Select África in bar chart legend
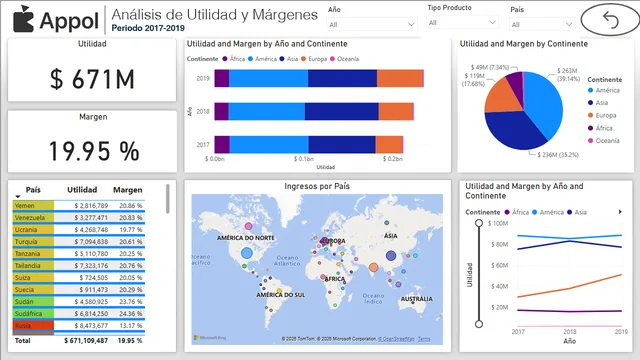The image size is (640, 360). (x=233, y=59)
